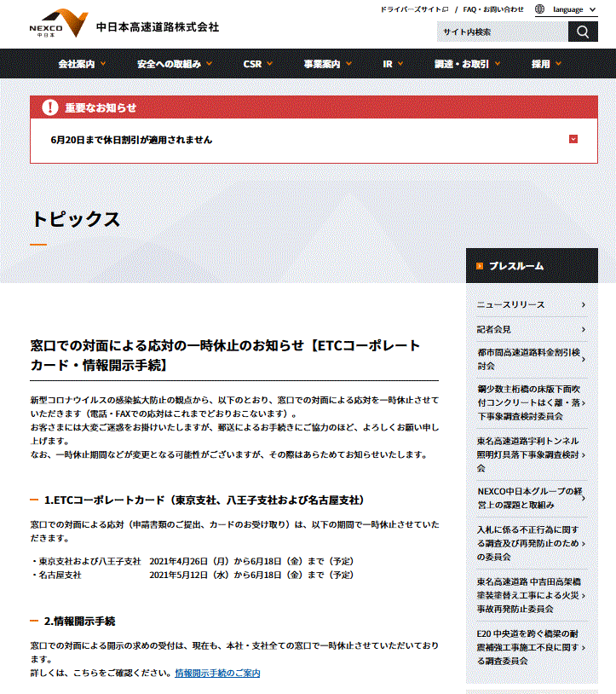This screenshot has width=616, height=694.
Task: Expand the 会社案内 menu
Action: coord(82,64)
